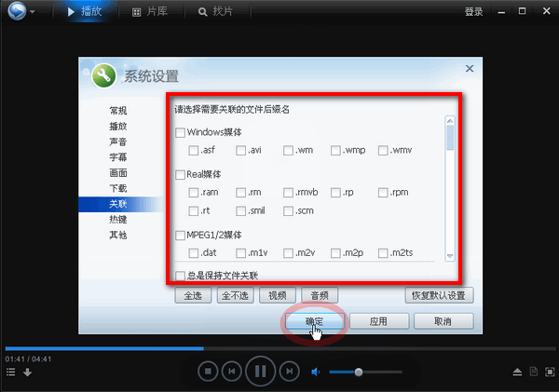Check the .dat extension box

point(193,253)
